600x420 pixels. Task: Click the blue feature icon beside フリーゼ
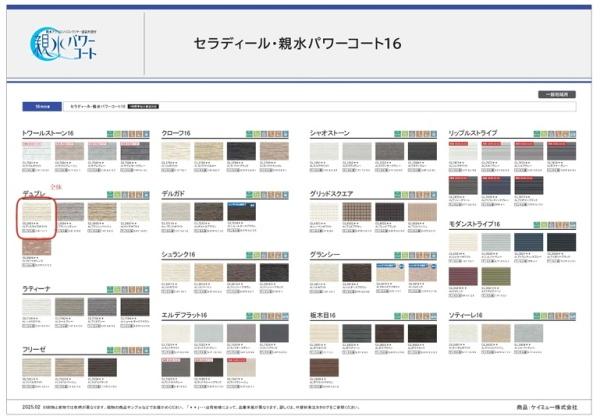(146, 350)
